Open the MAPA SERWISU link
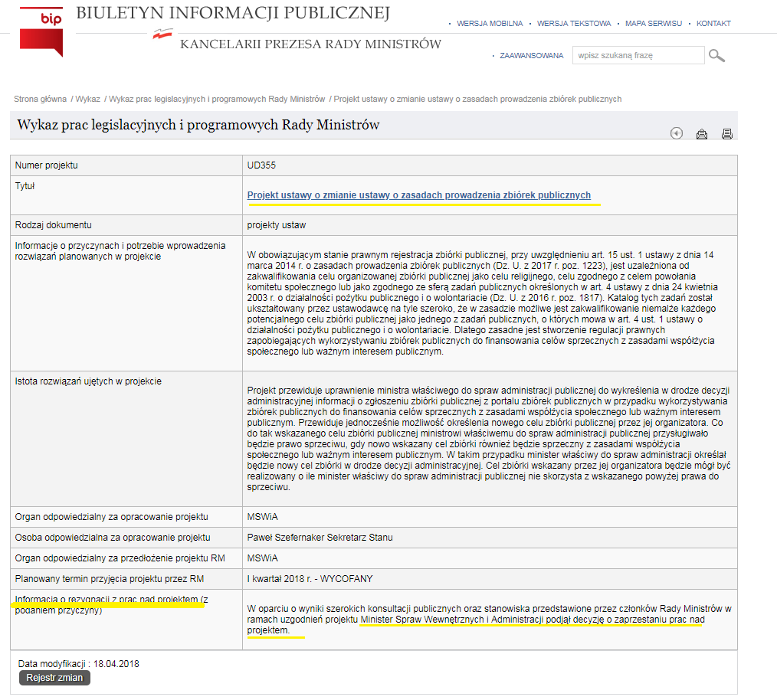The width and height of the screenshot is (777, 700). (654, 23)
